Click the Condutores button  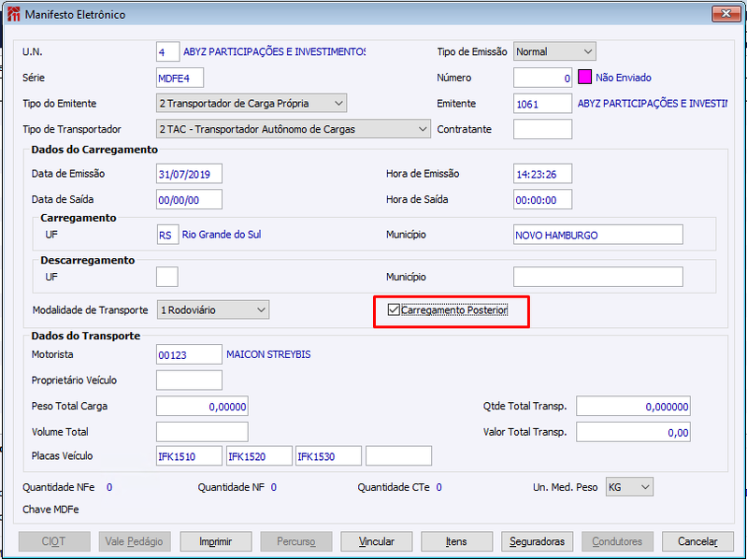(x=617, y=541)
